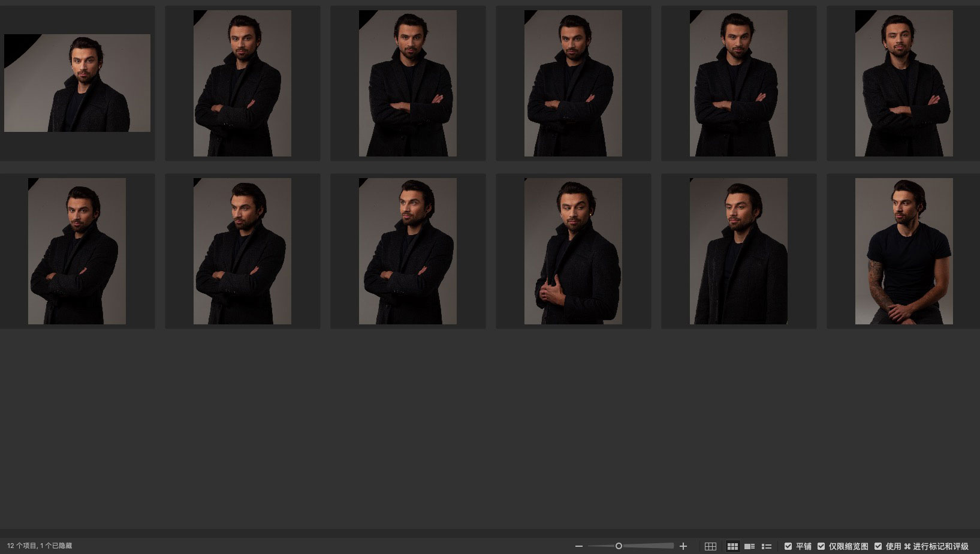Toggle the 平铺 checkbox
The image size is (980, 554).
788,546
